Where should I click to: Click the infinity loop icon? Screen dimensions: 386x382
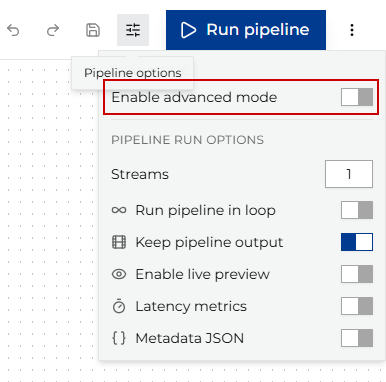(119, 210)
